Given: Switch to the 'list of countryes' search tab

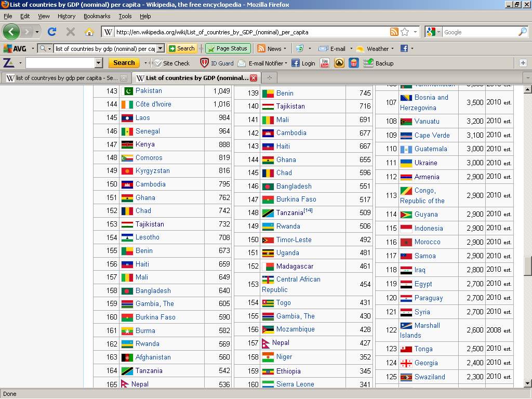Looking at the screenshot, I should tap(62, 78).
